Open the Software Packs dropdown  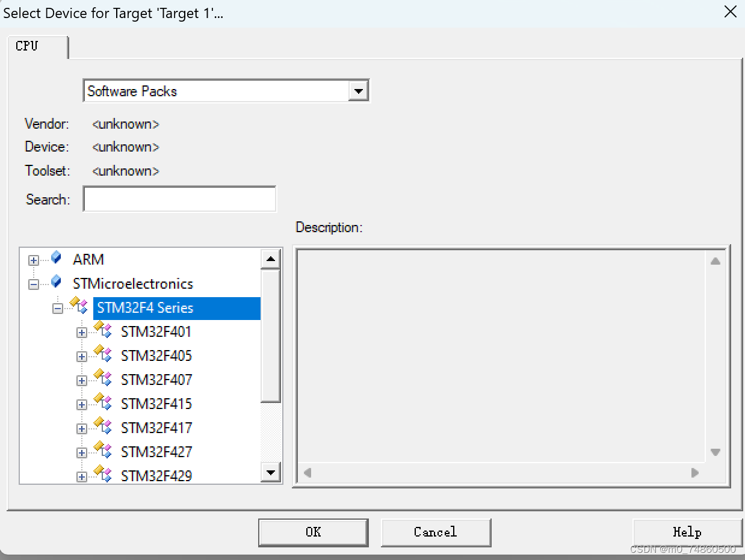coord(359,91)
